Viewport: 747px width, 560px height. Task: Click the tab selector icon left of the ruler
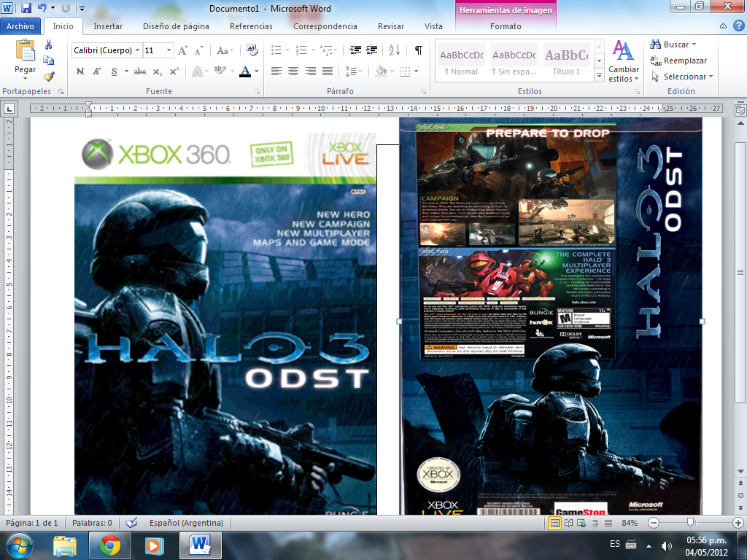click(9, 109)
